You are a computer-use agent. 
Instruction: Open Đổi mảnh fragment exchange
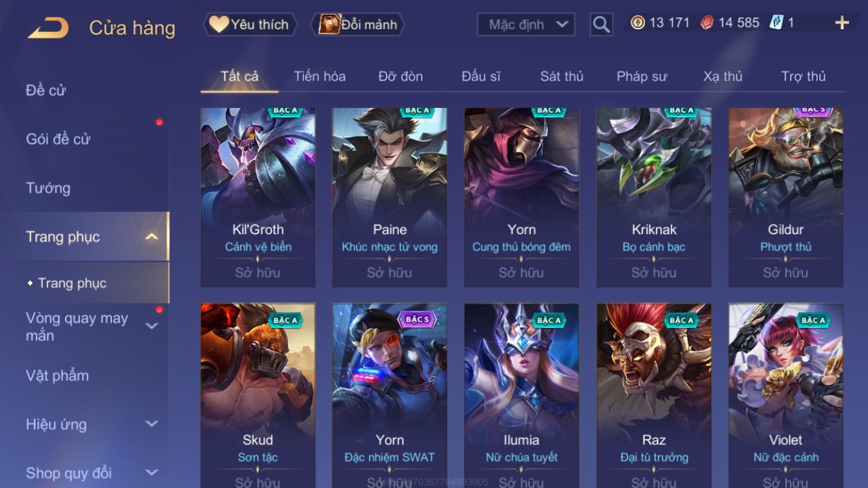click(x=360, y=25)
